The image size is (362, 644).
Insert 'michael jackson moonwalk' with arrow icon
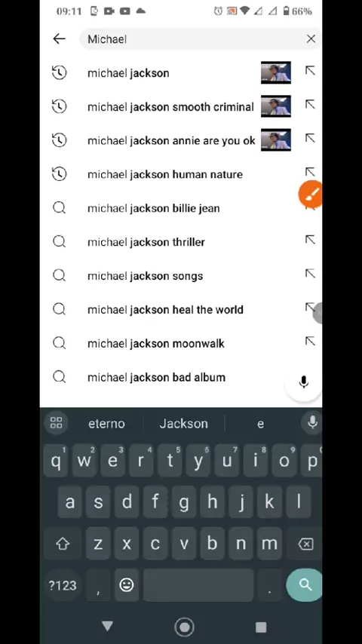(x=310, y=342)
